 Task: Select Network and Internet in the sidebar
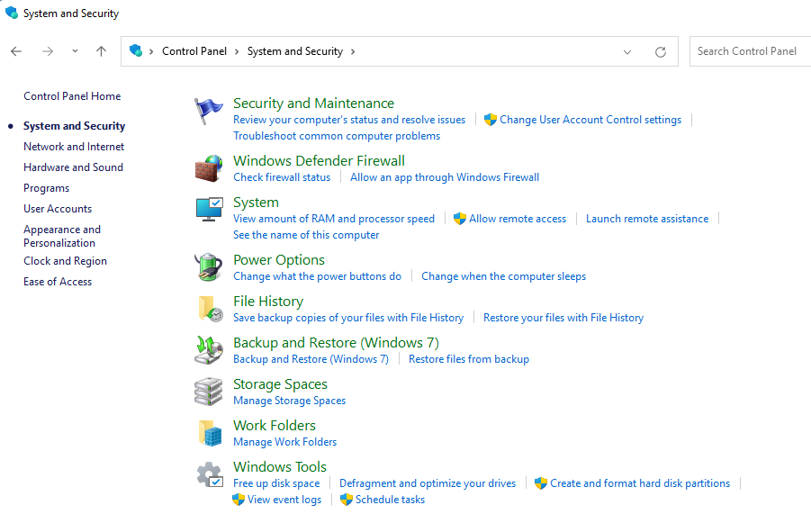[x=73, y=146]
